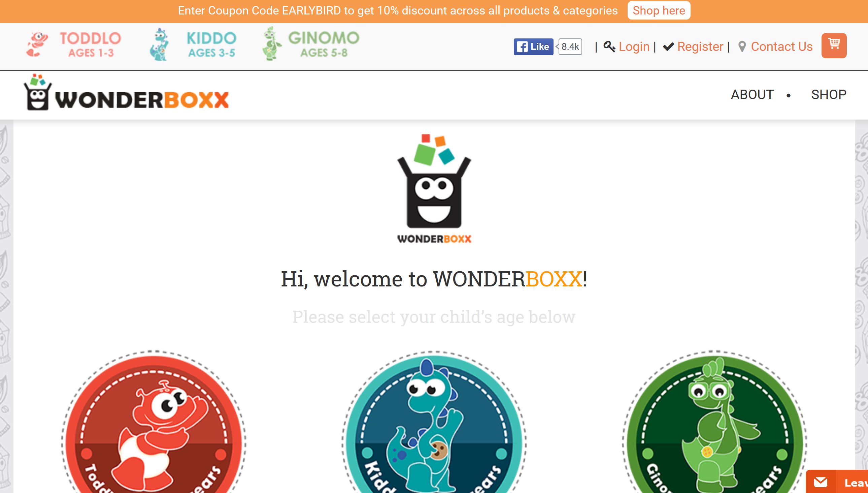Click the Toddlo red mascot icon
This screenshot has height=493, width=868.
[38, 44]
